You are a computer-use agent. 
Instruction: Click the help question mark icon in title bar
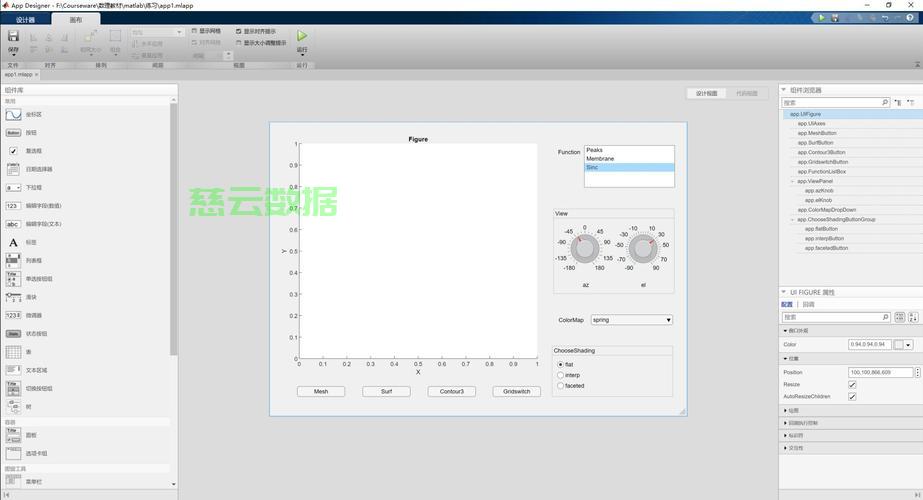pos(909,18)
